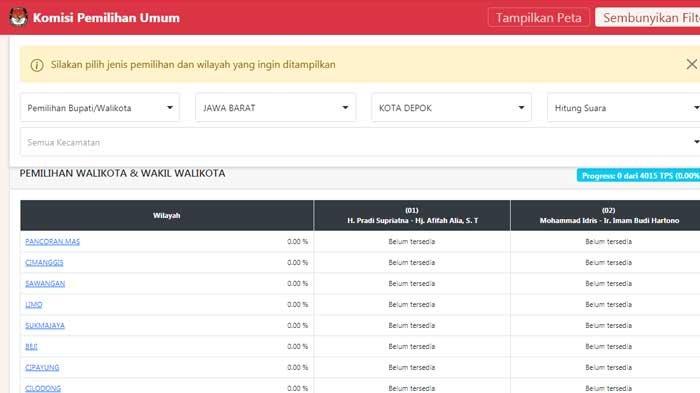The image size is (700, 393).
Task: Open the CIPAYUNG district link
Action: click(x=42, y=368)
